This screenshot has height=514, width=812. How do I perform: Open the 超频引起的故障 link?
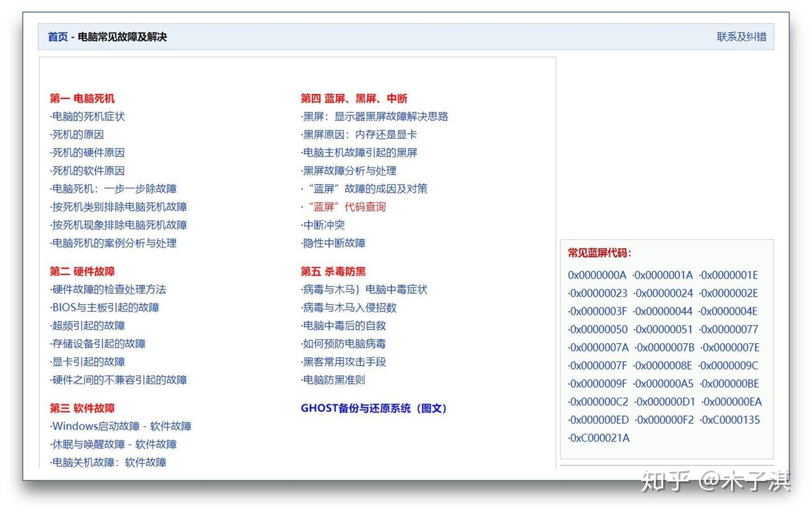tap(89, 326)
